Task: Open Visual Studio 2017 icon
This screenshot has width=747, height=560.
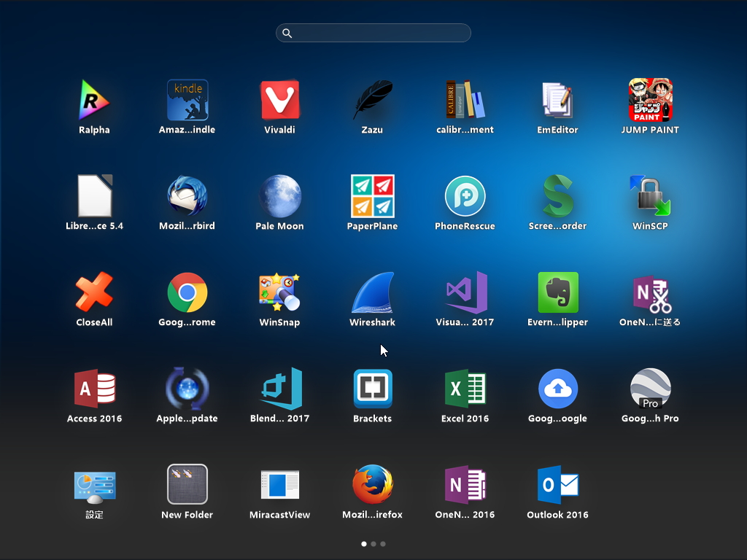Action: coord(465,292)
